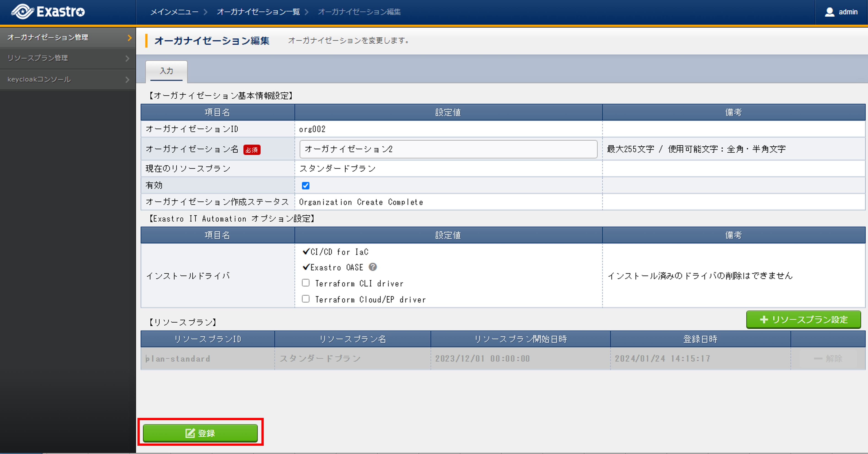Click the help icon beside Exastro OASE
Screen dimensions: 868x454
(373, 267)
